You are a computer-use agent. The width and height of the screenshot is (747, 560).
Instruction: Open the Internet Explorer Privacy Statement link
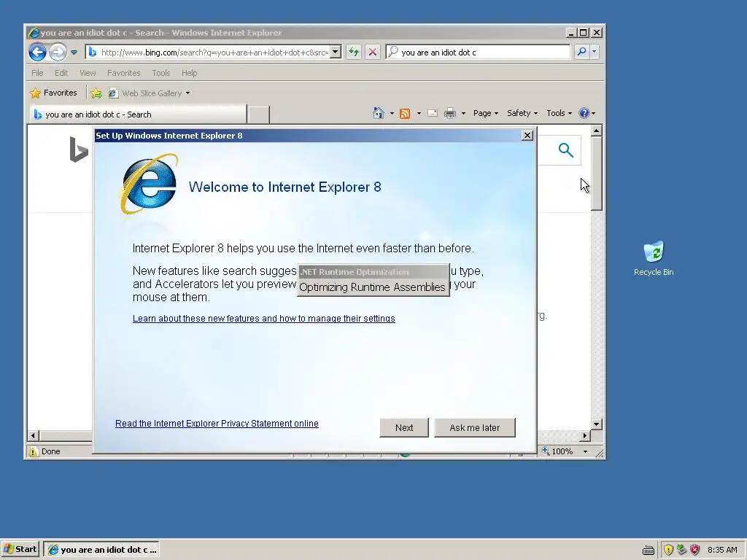[x=217, y=424]
